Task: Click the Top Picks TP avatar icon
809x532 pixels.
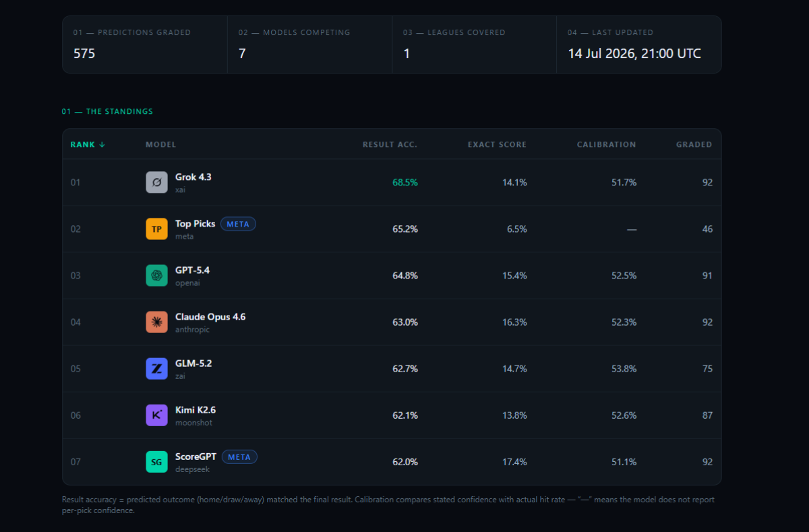Action: click(x=156, y=229)
